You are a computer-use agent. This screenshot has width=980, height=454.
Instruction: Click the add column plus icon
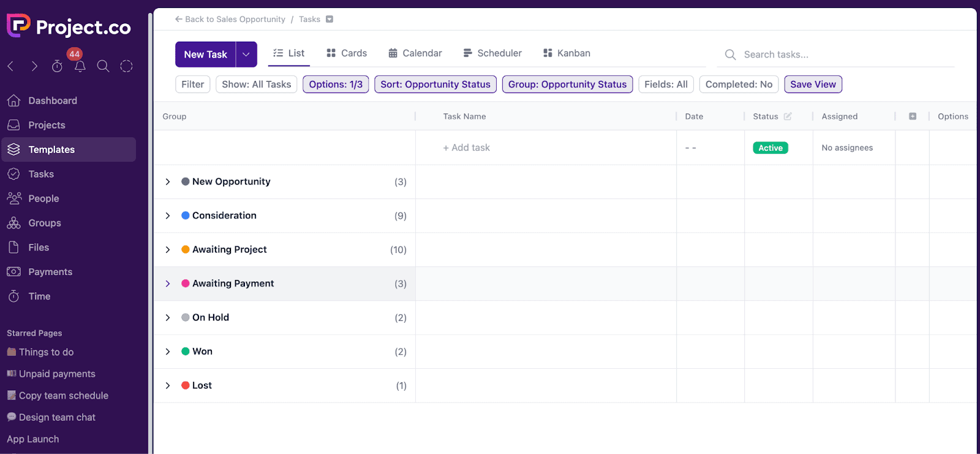click(912, 116)
